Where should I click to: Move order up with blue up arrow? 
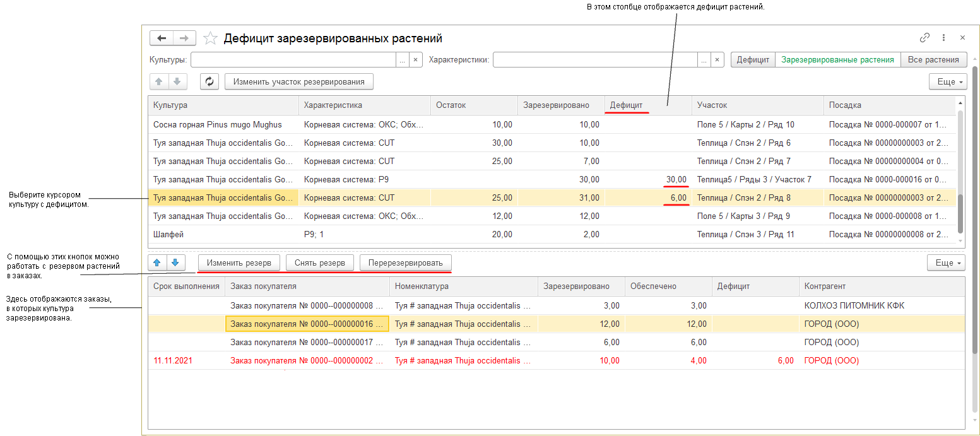[158, 262]
